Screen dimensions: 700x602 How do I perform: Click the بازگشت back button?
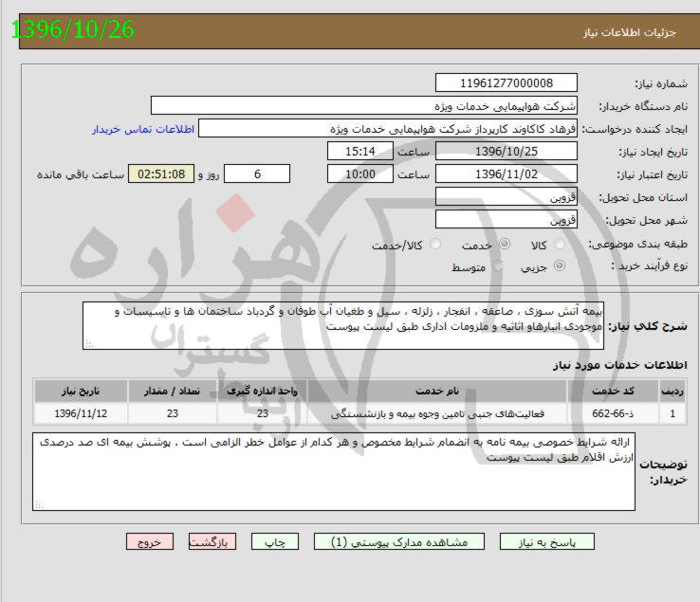212,541
